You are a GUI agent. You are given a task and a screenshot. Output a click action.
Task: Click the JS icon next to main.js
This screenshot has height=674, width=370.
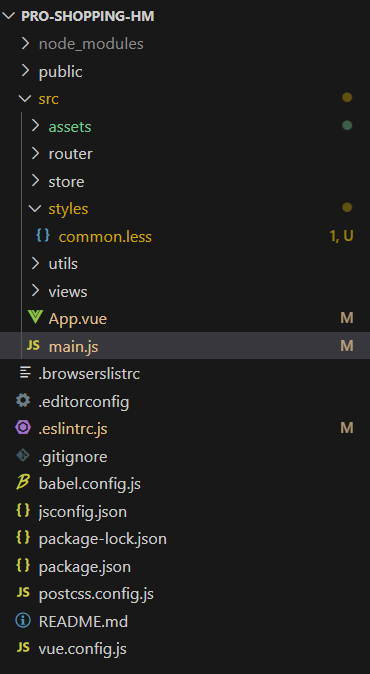[x=34, y=345]
